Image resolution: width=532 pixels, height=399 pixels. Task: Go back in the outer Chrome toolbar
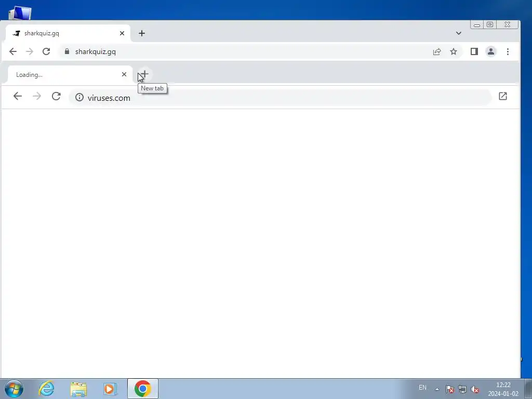[x=13, y=51]
